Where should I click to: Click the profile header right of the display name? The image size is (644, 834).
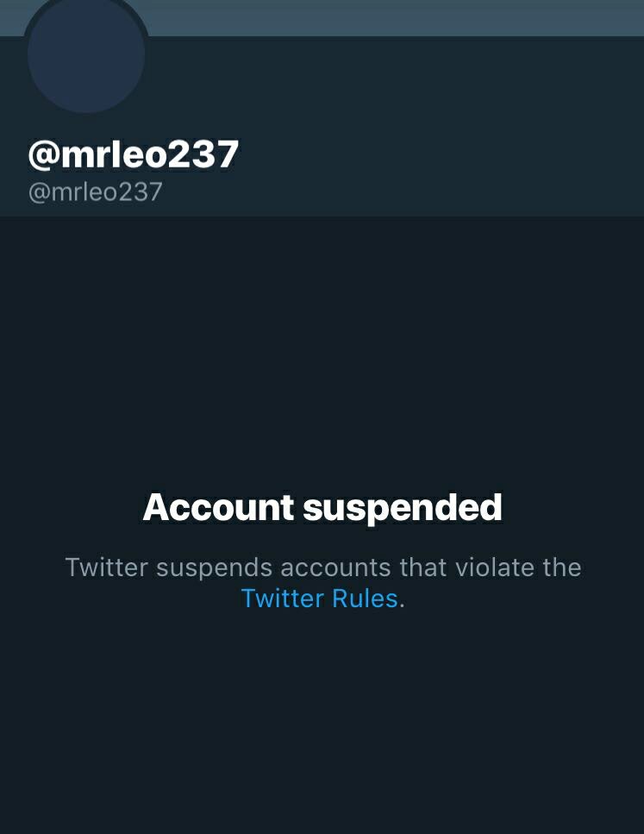tap(448, 155)
